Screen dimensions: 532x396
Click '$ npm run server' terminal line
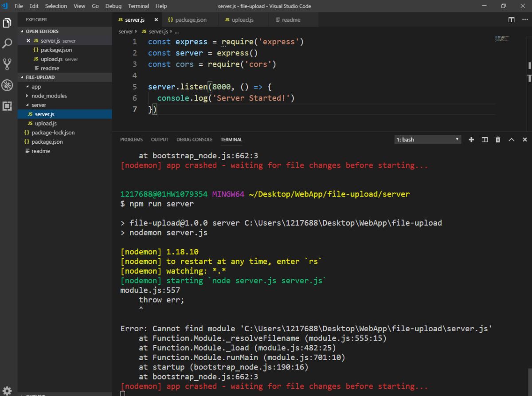click(x=157, y=204)
